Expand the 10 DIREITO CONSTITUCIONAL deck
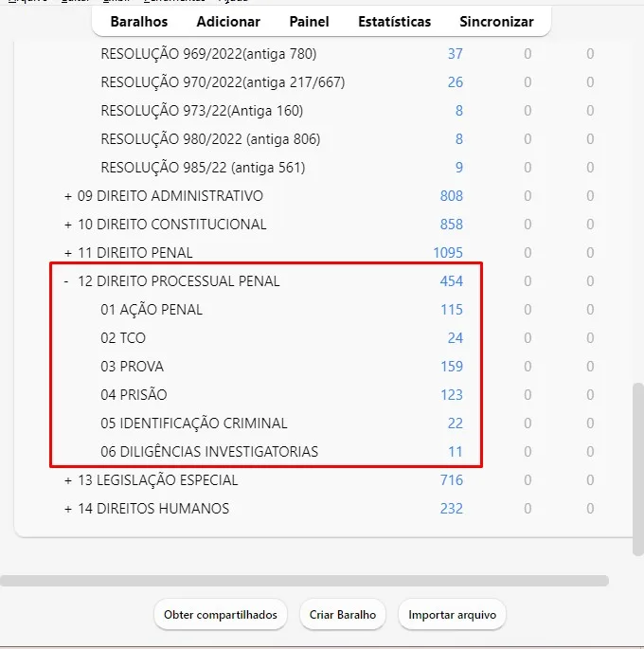This screenshot has width=644, height=649. [x=68, y=225]
